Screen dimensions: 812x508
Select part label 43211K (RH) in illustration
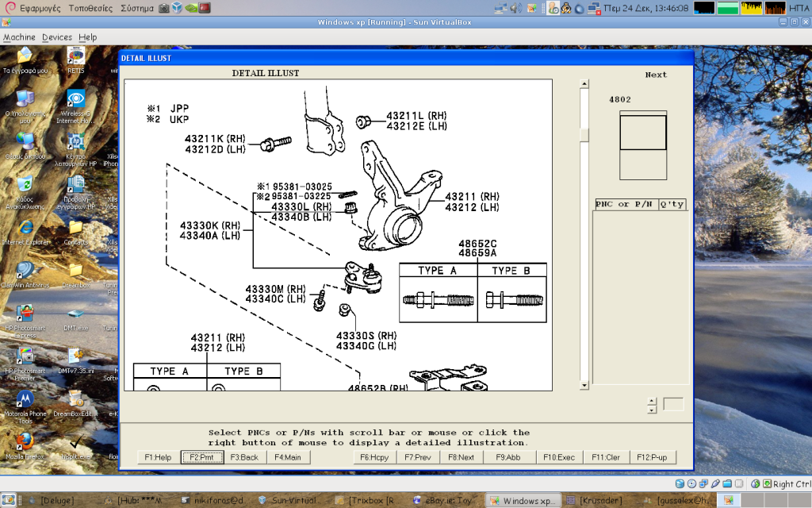tap(215, 138)
